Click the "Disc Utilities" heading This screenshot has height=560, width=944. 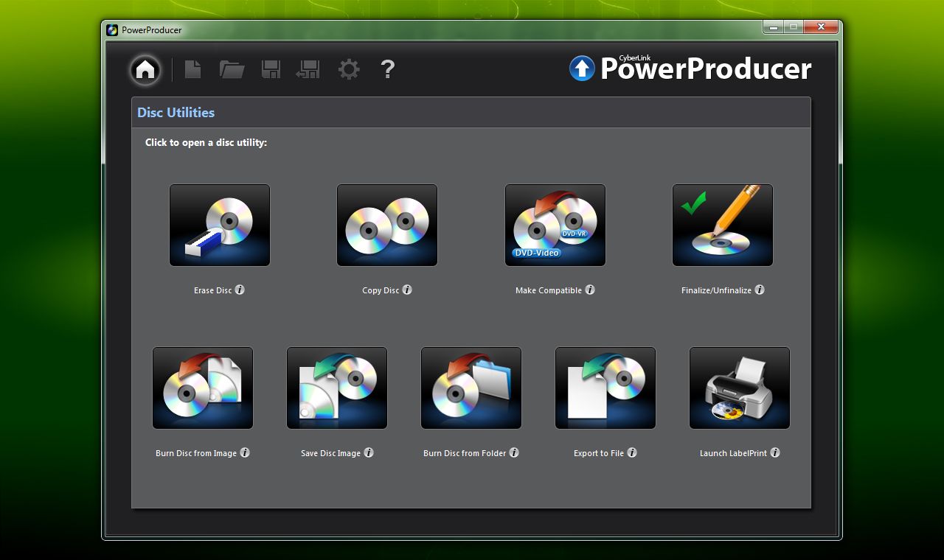click(176, 113)
